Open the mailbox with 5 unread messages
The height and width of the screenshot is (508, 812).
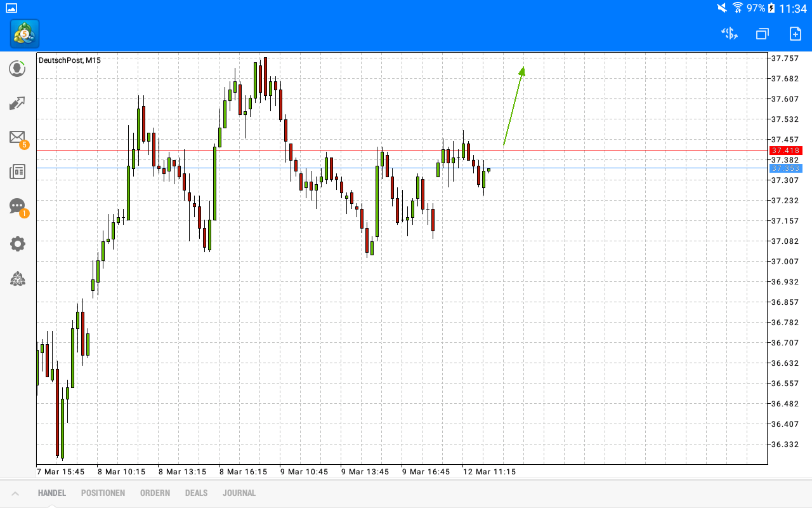tap(17, 137)
